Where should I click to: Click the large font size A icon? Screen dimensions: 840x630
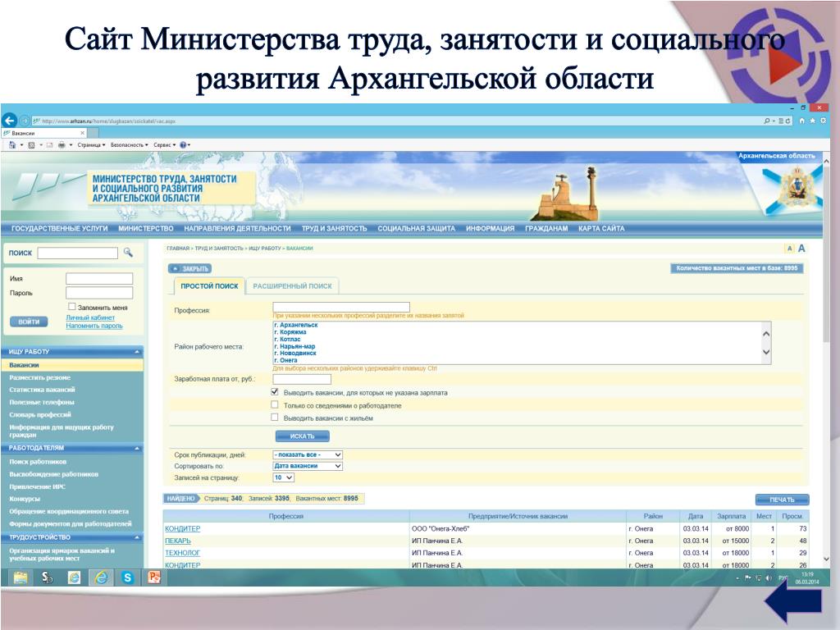click(x=801, y=248)
